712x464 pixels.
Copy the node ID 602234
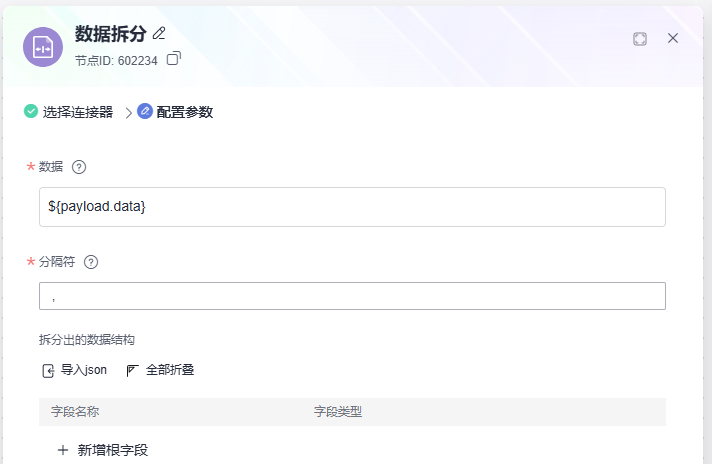173,58
